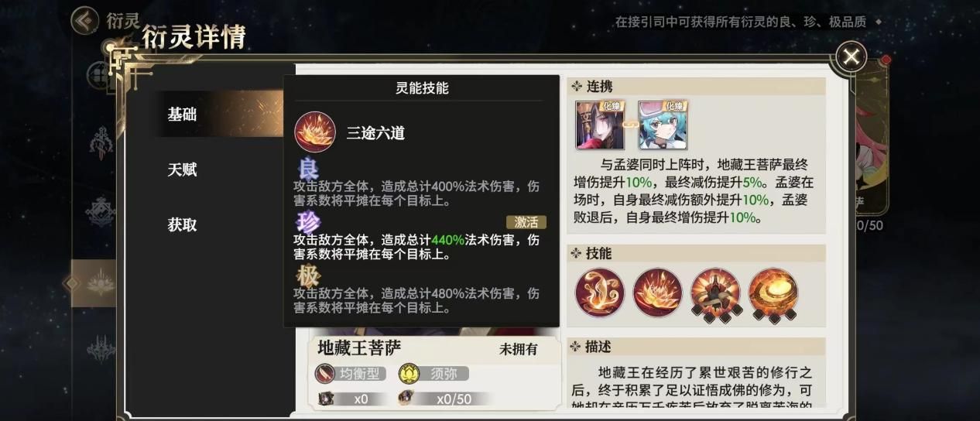This screenshot has width=980, height=421.
Task: Switch to the 获取 tab
Action: (182, 225)
